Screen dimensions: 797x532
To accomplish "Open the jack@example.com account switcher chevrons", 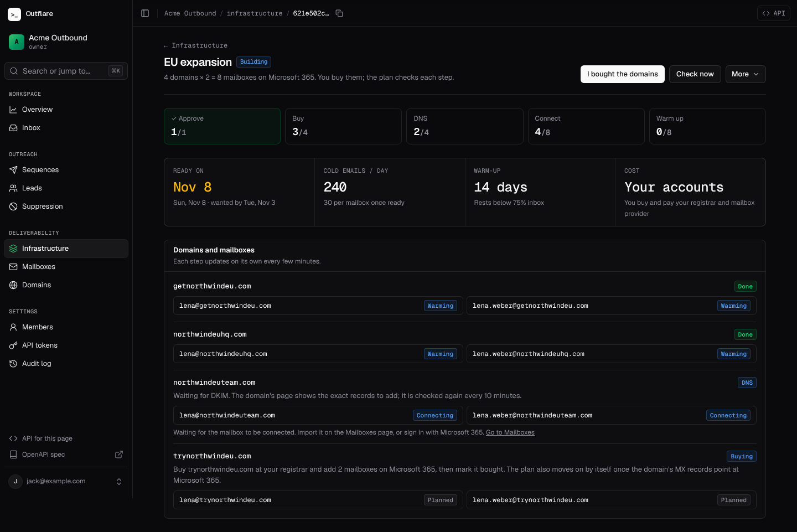I will point(119,482).
